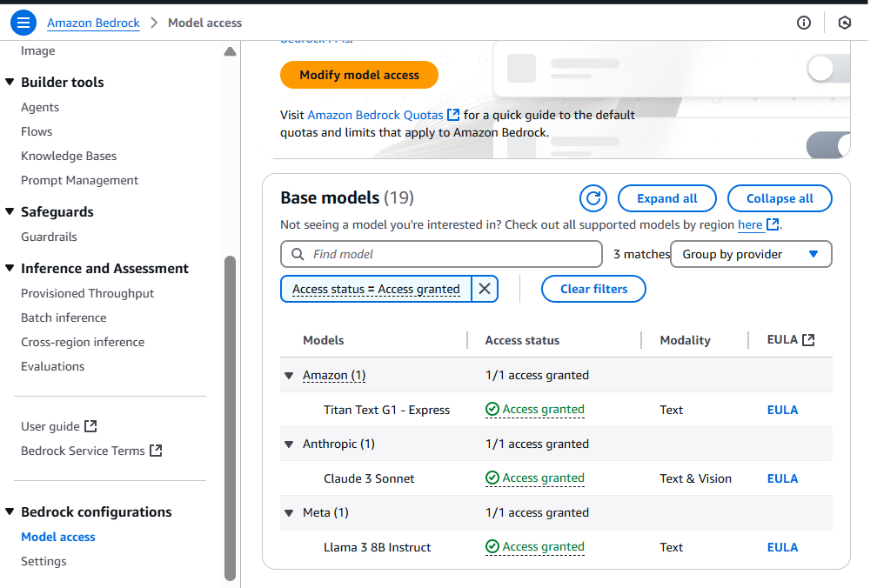Click the sidebar scrollbar thumb
The height and width of the screenshot is (588, 877).
pyautogui.click(x=230, y=418)
